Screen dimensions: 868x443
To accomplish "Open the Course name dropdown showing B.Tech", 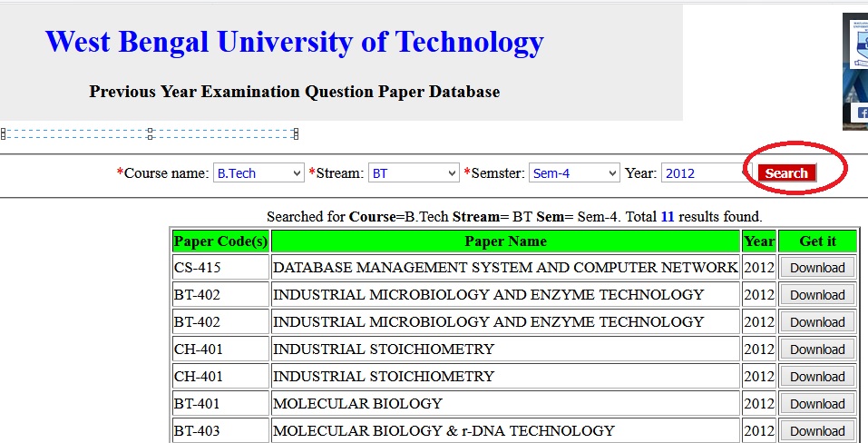I will point(258,173).
